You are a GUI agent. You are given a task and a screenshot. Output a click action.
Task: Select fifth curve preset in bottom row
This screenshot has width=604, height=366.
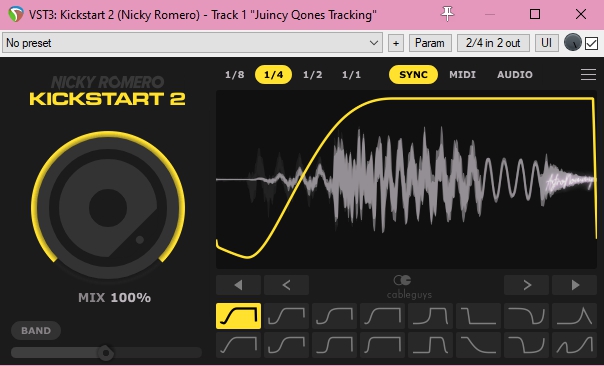click(x=430, y=344)
